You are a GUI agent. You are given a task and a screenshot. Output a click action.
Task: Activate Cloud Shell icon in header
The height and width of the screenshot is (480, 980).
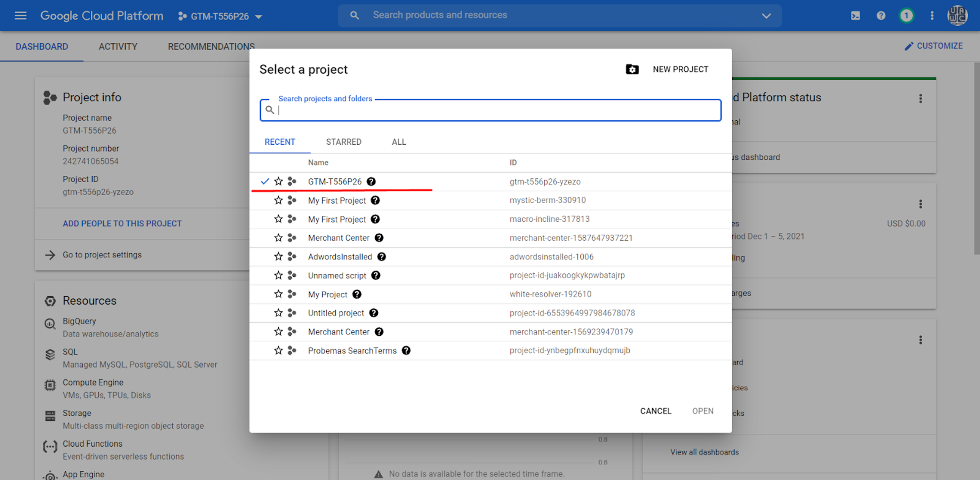point(855,16)
